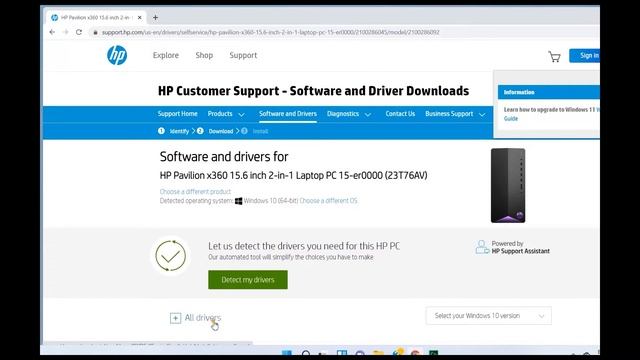Select Software and Drivers tab
640x360 pixels.
288,114
